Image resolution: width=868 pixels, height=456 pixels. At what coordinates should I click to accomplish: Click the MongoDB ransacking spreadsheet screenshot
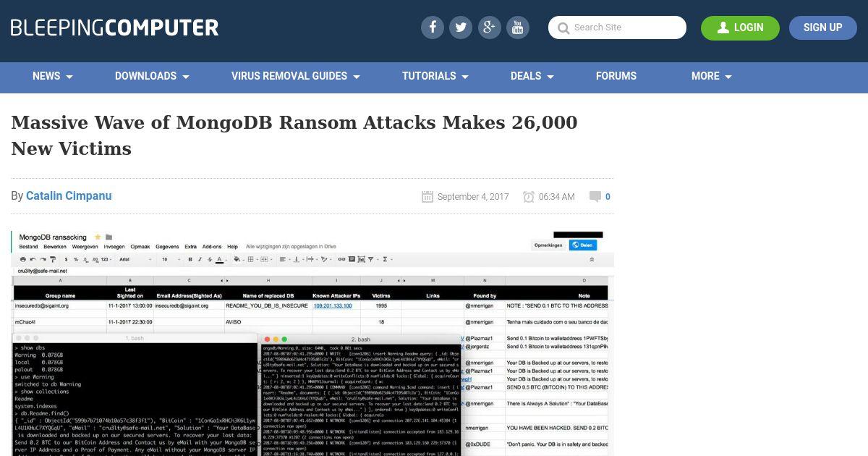point(312,342)
